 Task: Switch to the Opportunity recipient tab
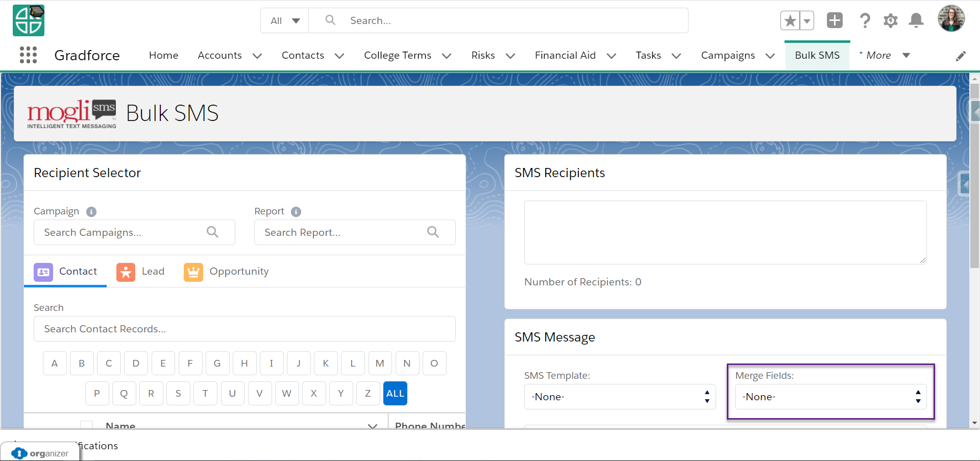pyautogui.click(x=227, y=272)
